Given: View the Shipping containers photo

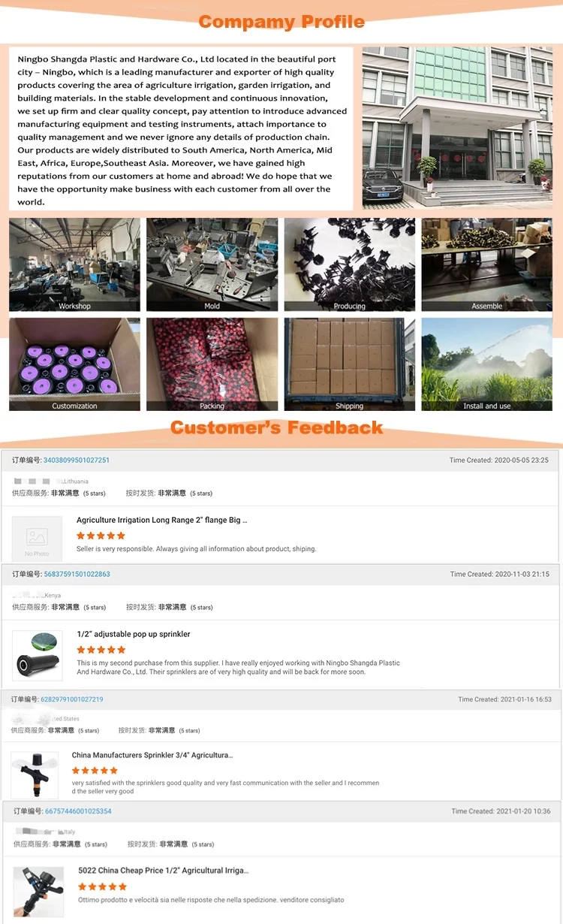Looking at the screenshot, I should tap(350, 364).
